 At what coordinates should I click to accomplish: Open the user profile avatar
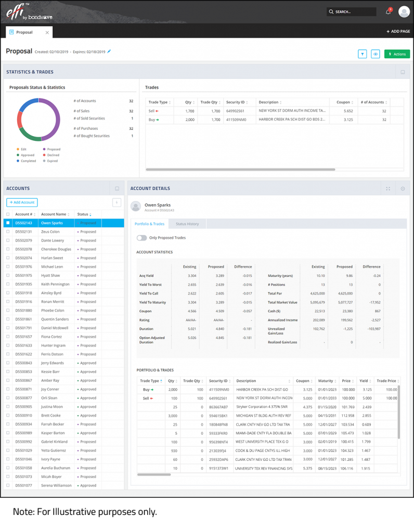coord(404,11)
